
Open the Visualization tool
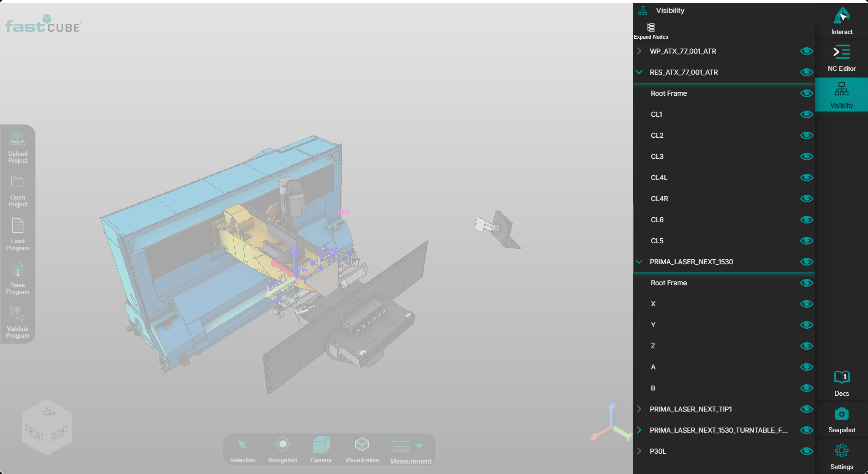click(x=362, y=450)
